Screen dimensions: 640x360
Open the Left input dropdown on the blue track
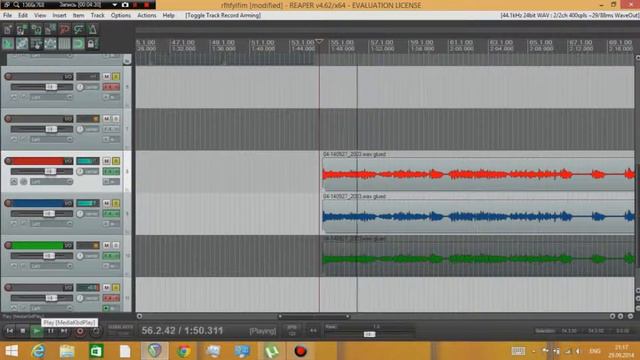[x=51, y=224]
